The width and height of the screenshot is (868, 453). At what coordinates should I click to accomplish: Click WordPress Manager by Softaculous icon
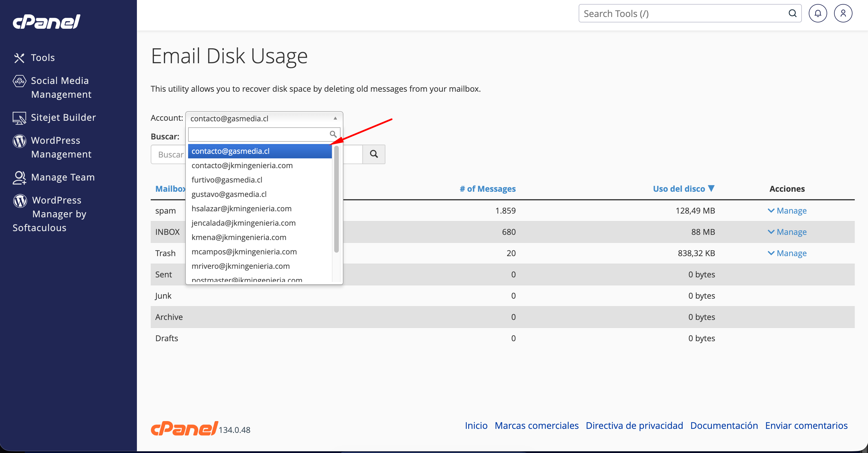pos(20,201)
